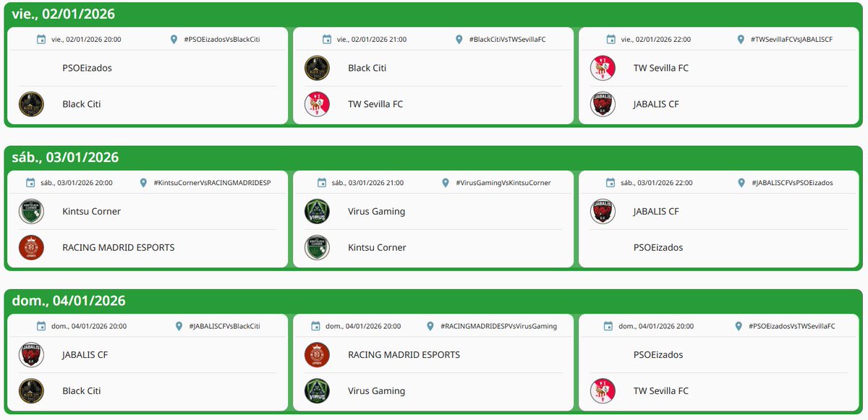
Task: Click location pin beside #JABALISCFVsPSOEizados
Action: pos(741,183)
